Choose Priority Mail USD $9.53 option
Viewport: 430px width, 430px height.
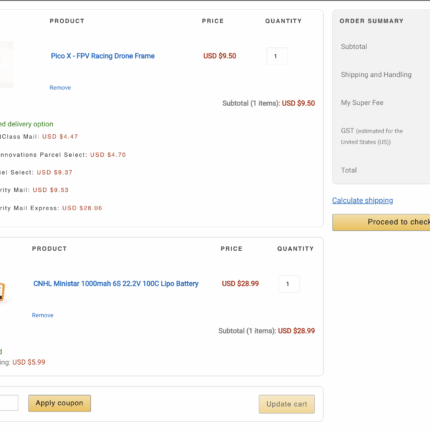click(34, 190)
